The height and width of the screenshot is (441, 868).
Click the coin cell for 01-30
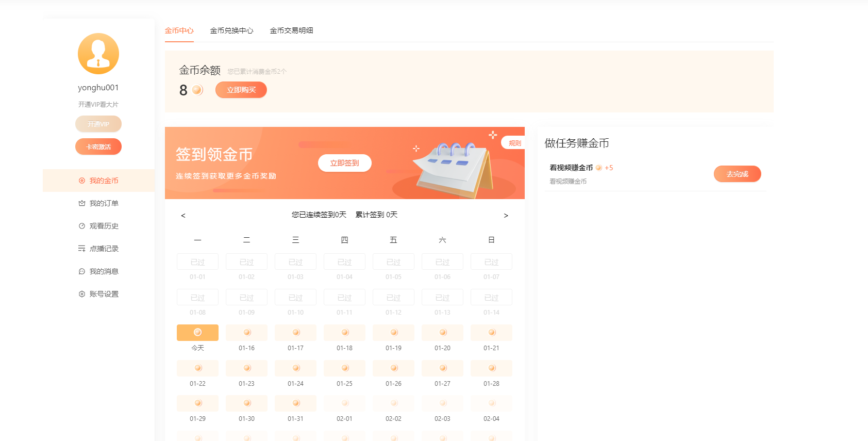[246, 403]
